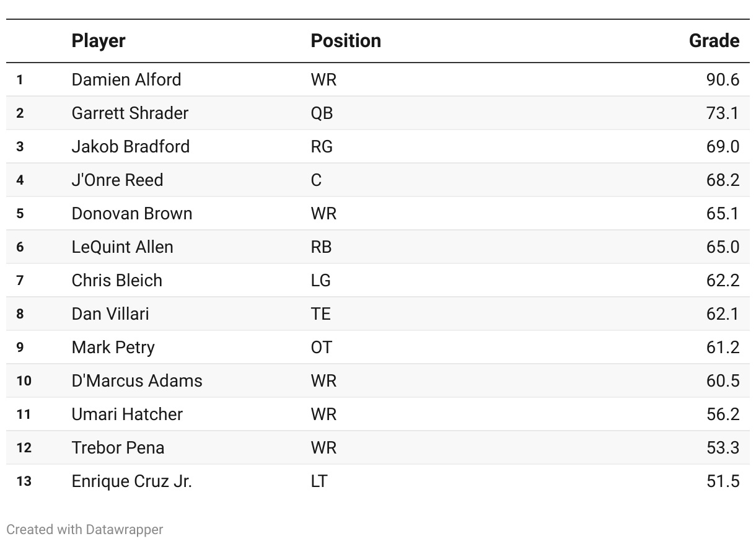Select Donovan Brown's name cell
Viewport: 756px width, 544px height.
pos(131,214)
